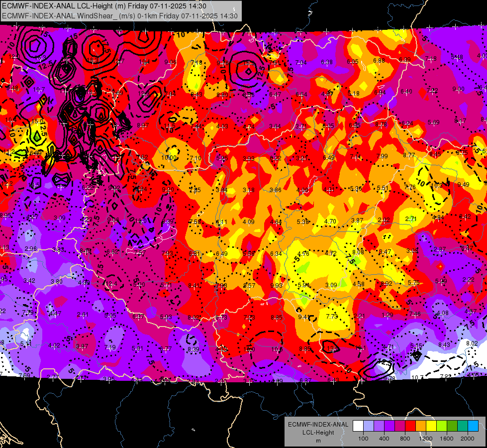Click the map value "9.93"
The height and width of the screenshot is (448, 487).
coord(277,285)
